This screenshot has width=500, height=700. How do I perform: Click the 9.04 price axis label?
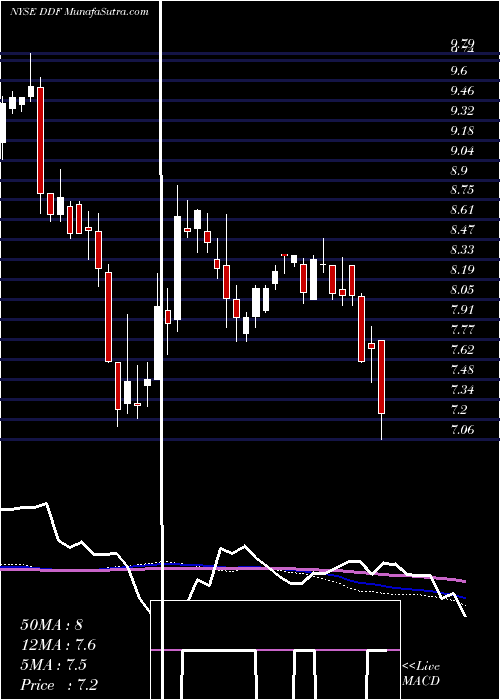click(x=462, y=150)
